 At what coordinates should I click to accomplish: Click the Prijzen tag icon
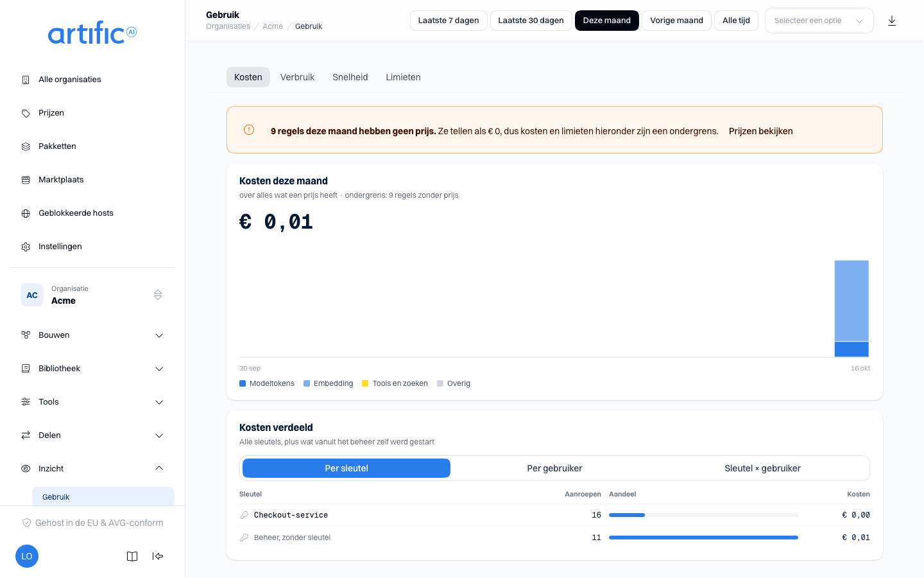26,113
